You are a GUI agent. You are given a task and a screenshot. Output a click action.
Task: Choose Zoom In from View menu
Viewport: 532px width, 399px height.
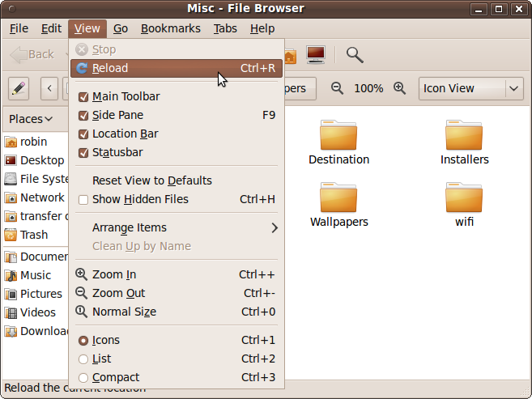(x=177, y=274)
